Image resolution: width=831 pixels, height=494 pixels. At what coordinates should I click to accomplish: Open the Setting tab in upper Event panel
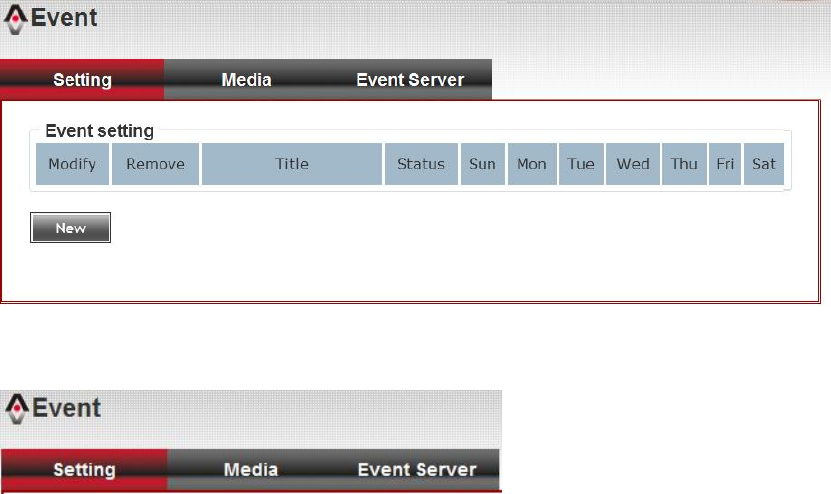[x=82, y=80]
